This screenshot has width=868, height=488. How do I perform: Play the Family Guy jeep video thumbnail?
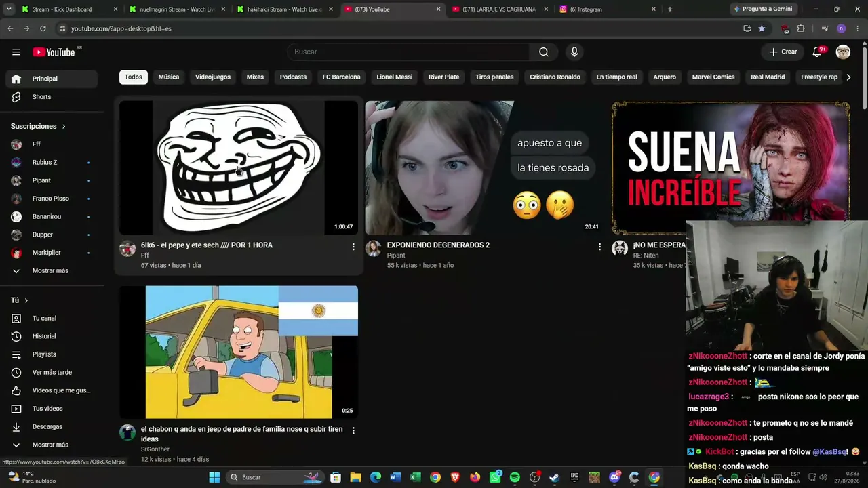239,352
